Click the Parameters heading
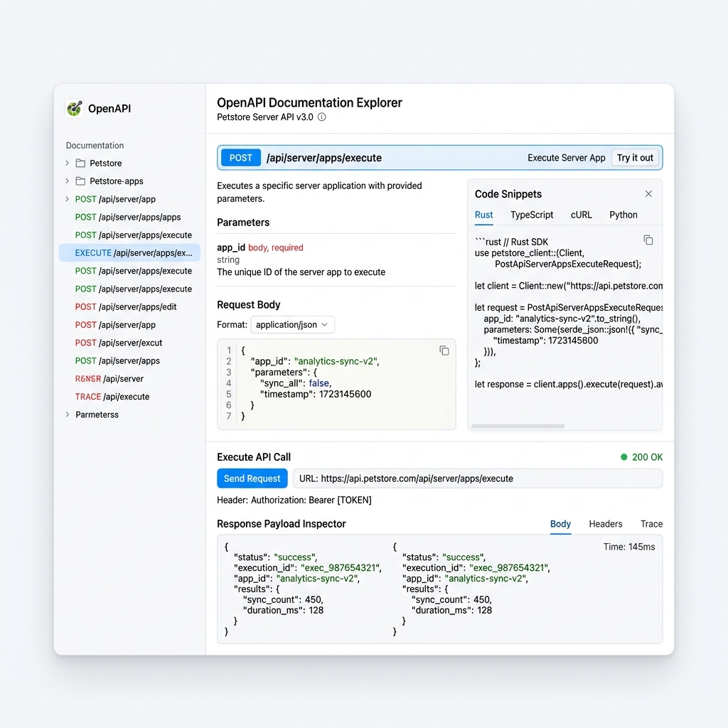The height and width of the screenshot is (728, 728). click(243, 223)
